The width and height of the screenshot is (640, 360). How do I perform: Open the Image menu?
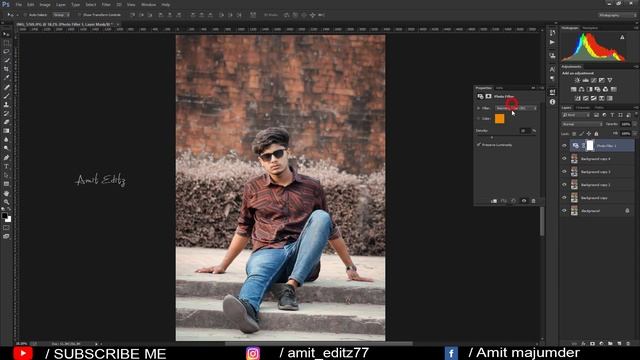click(45, 4)
